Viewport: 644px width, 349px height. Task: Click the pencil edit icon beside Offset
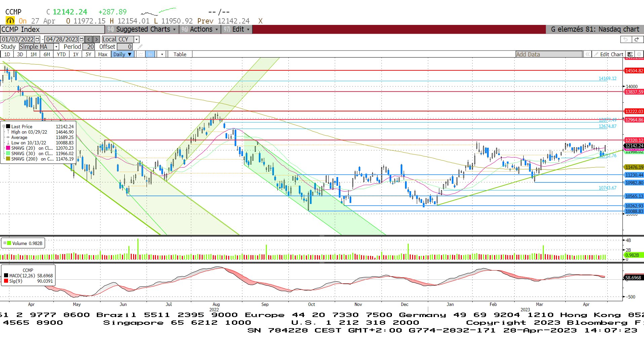140,47
